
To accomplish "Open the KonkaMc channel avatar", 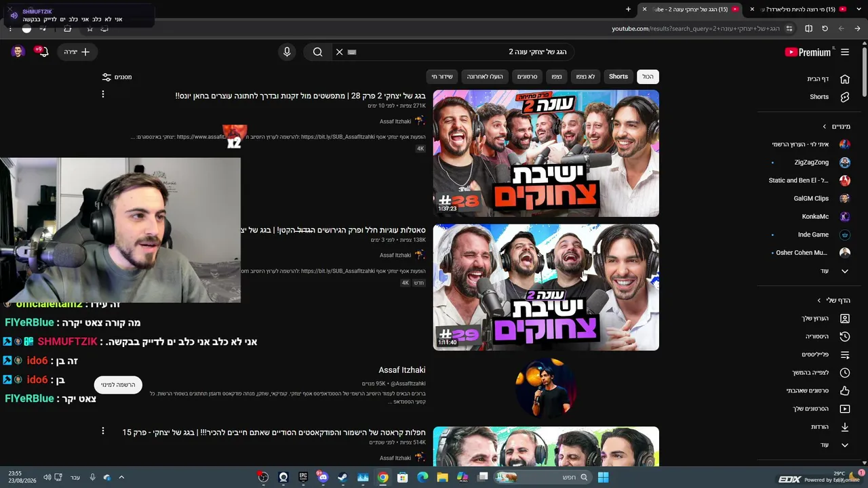I will (x=845, y=217).
